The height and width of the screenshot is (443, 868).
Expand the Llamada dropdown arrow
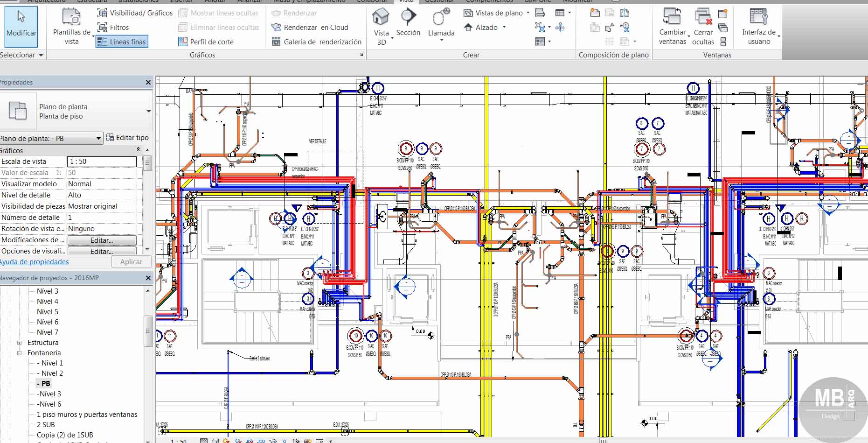coord(441,40)
